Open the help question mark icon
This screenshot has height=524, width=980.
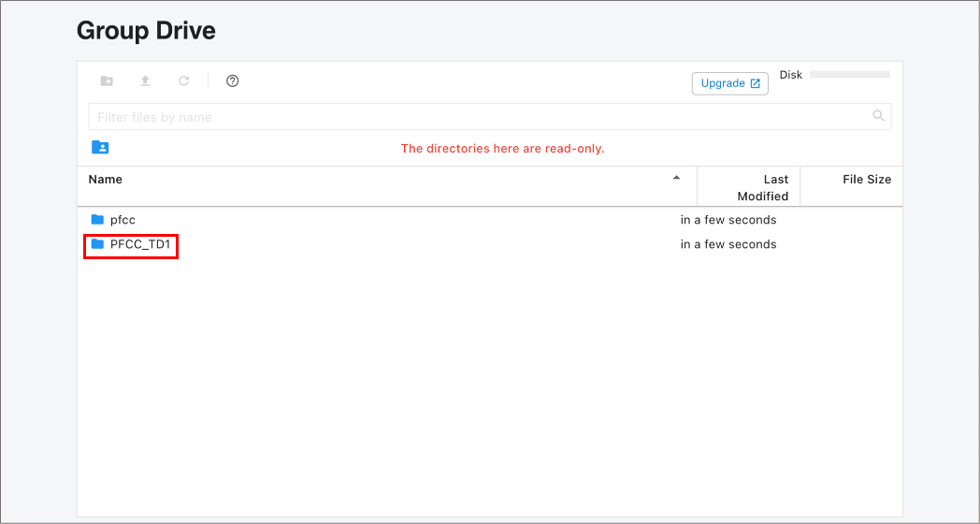tap(233, 81)
